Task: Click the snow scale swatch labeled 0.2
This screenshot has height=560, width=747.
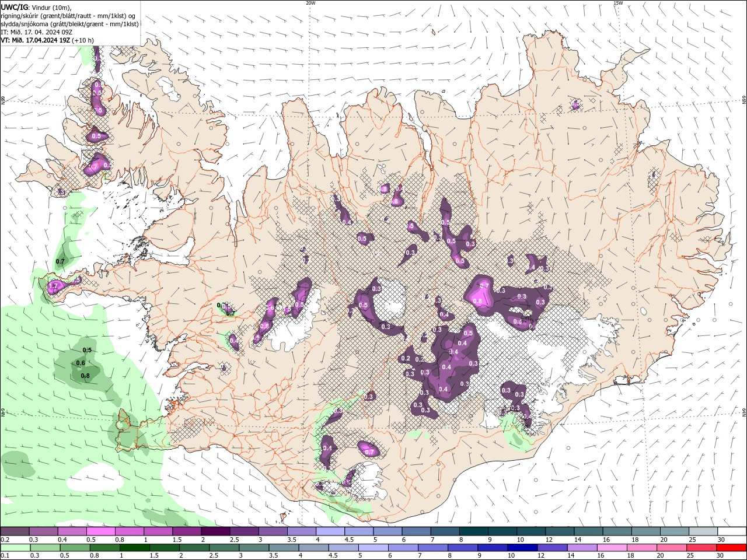Action: click(15, 531)
